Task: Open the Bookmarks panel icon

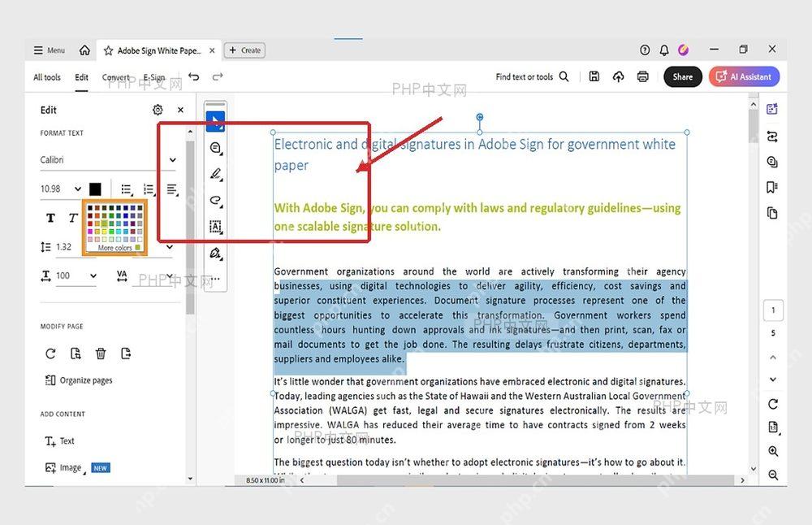Action: click(772, 187)
